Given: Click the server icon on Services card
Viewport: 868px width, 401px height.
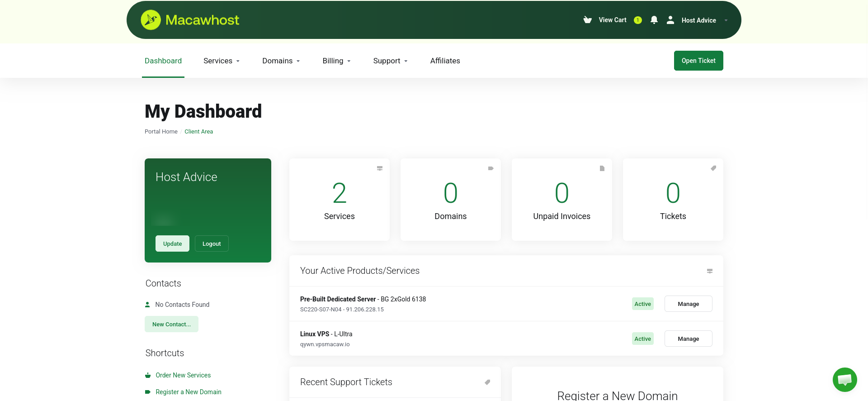Looking at the screenshot, I should 380,168.
